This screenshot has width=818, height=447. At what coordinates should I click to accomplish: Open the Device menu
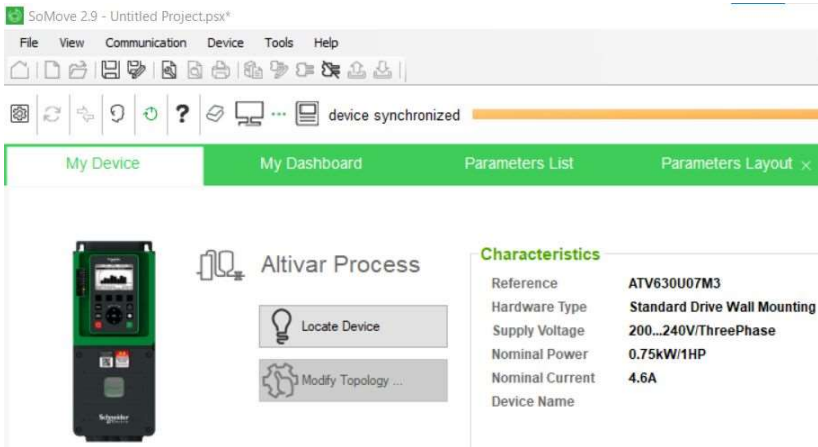click(225, 43)
